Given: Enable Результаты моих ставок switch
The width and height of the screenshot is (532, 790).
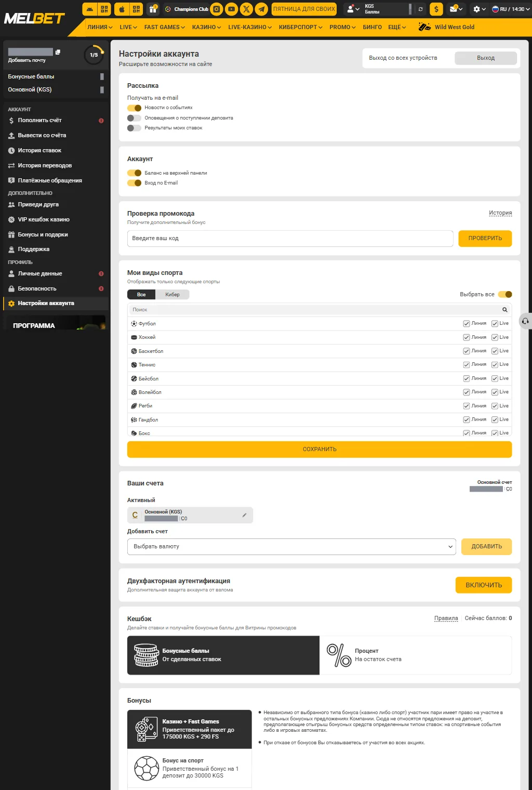Looking at the screenshot, I should 134,128.
